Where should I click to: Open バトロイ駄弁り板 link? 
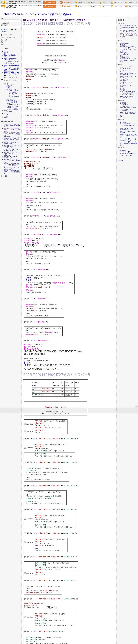[x=11, y=89]
